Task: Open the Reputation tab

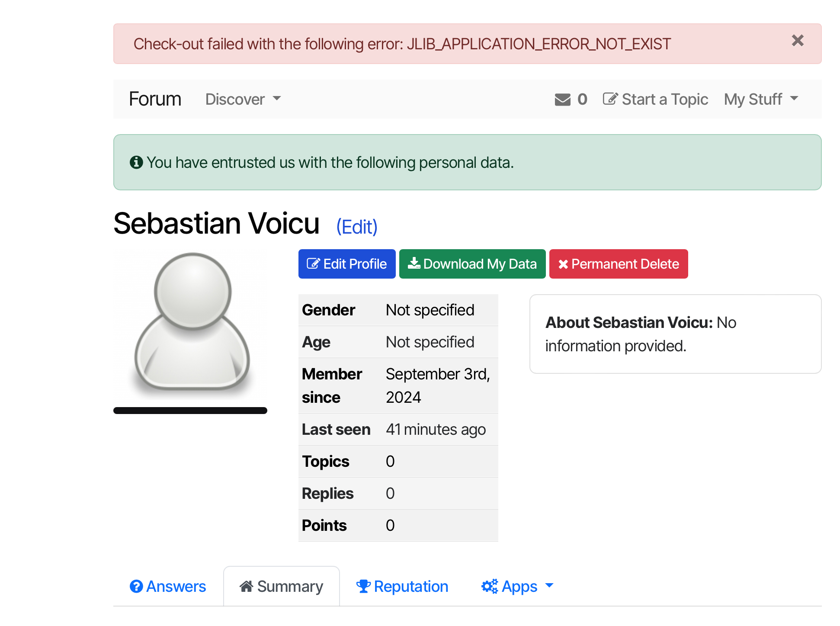Action: [410, 586]
